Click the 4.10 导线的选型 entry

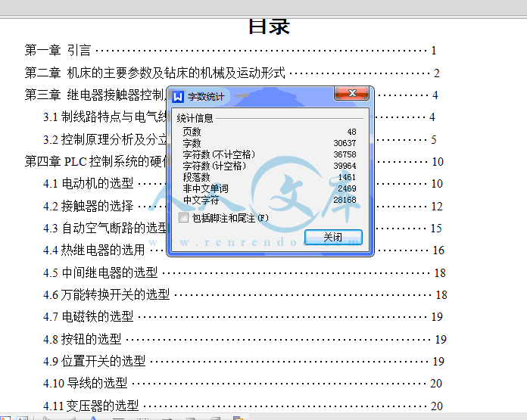pyautogui.click(x=242, y=384)
